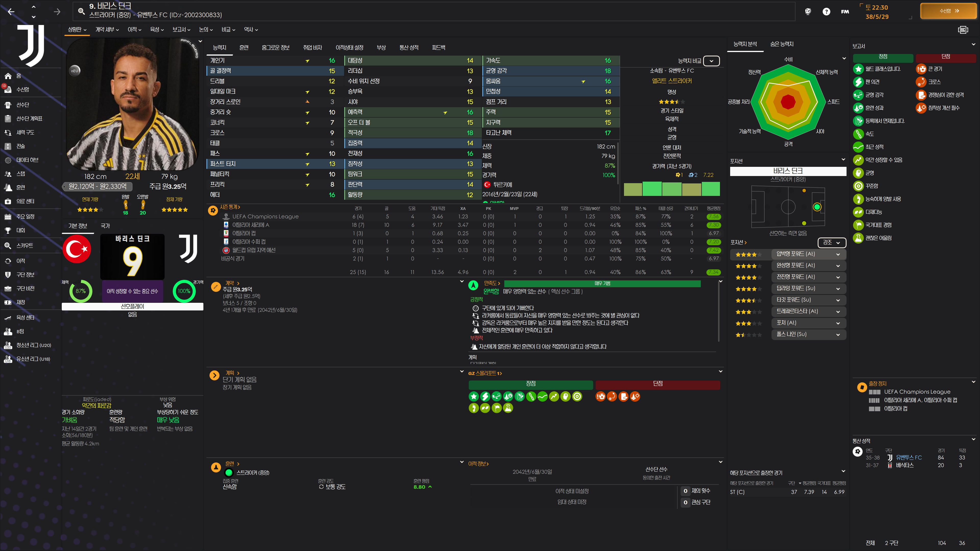Open the 스몰리포트 link
The image size is (980, 551).
point(485,373)
